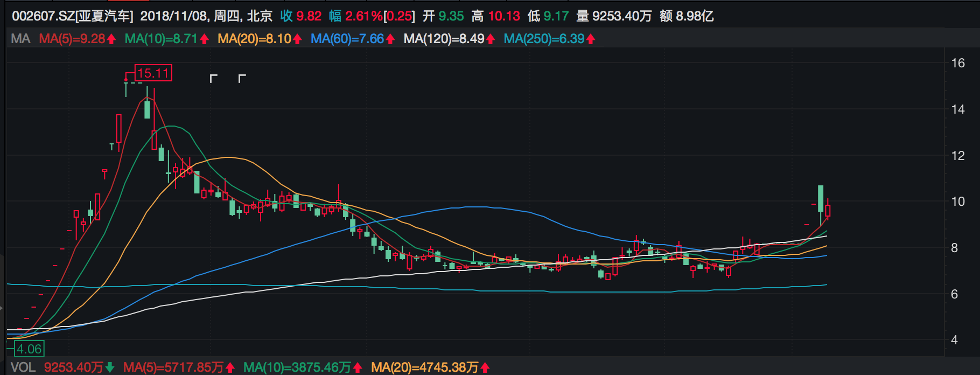
Task: Select the MA(120)=8.49 legend entry
Action: point(444,39)
